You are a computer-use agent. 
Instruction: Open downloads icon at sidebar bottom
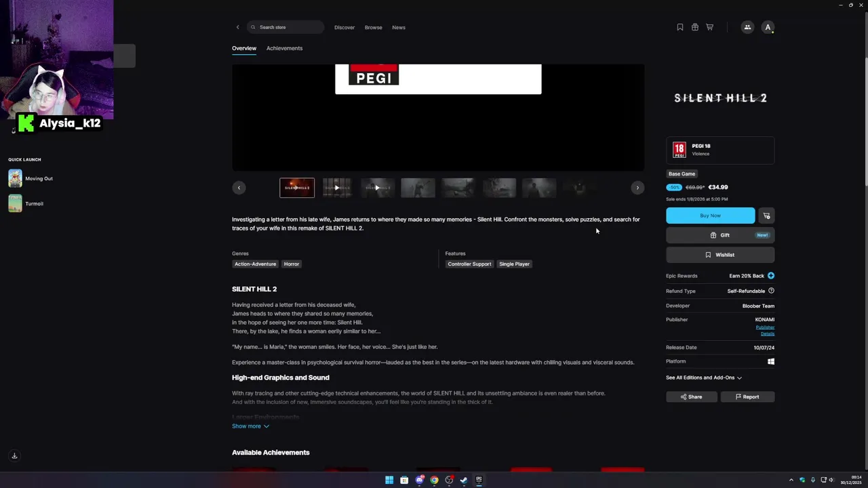(14, 456)
